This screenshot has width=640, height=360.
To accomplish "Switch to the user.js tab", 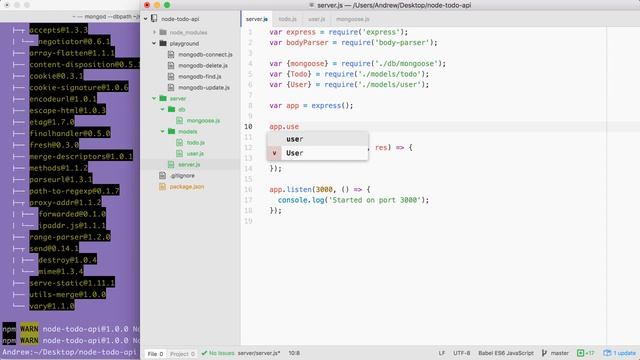I will [316, 19].
